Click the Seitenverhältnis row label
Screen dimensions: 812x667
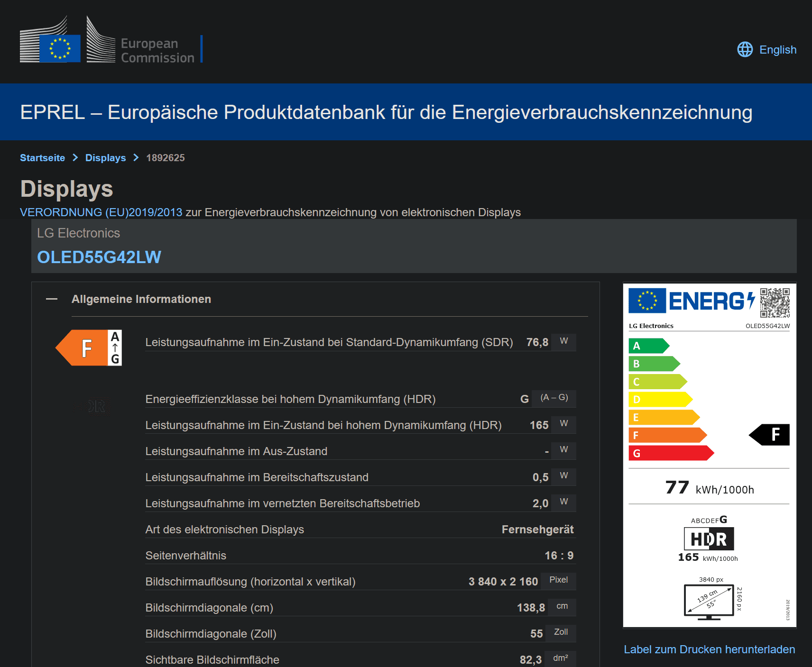point(185,556)
